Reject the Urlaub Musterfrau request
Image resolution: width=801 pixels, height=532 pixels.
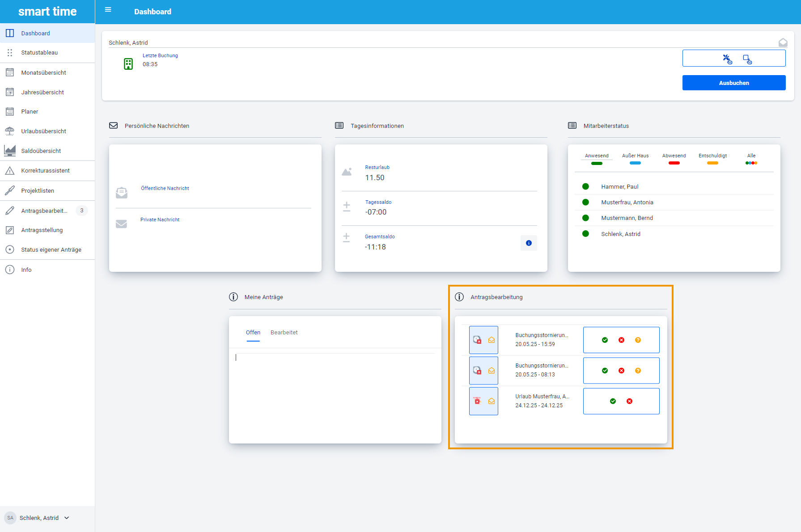(629, 401)
